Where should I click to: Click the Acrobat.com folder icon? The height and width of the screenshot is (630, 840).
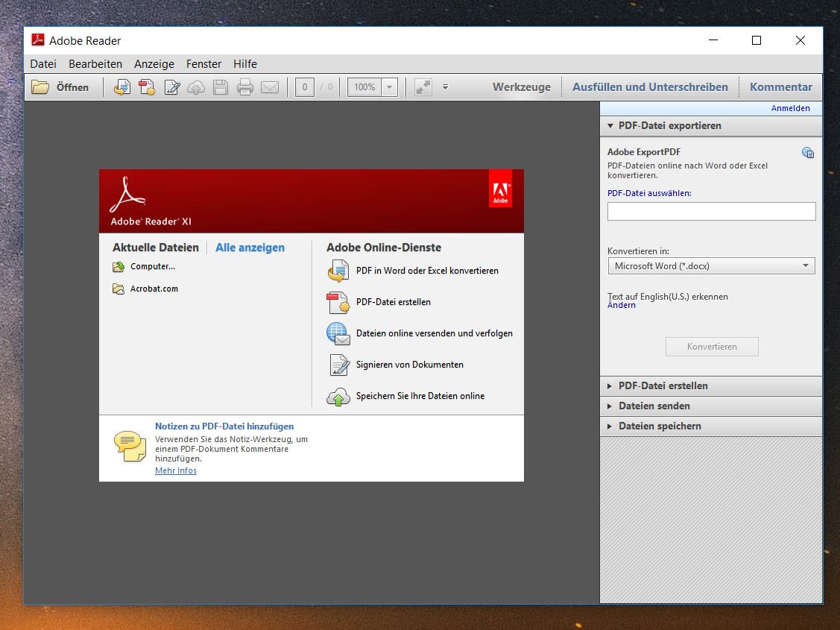click(x=119, y=289)
